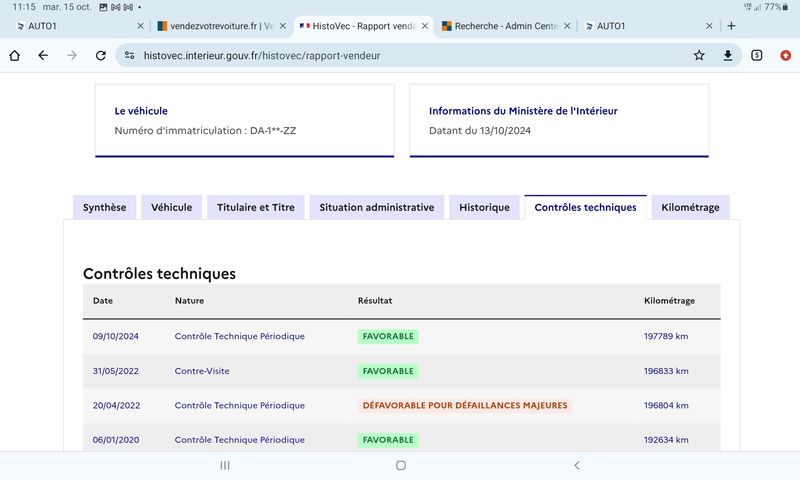800x480 pixels.
Task: Click Contrôle Technique Périodique on 20/04/2022 row
Action: [239, 406]
